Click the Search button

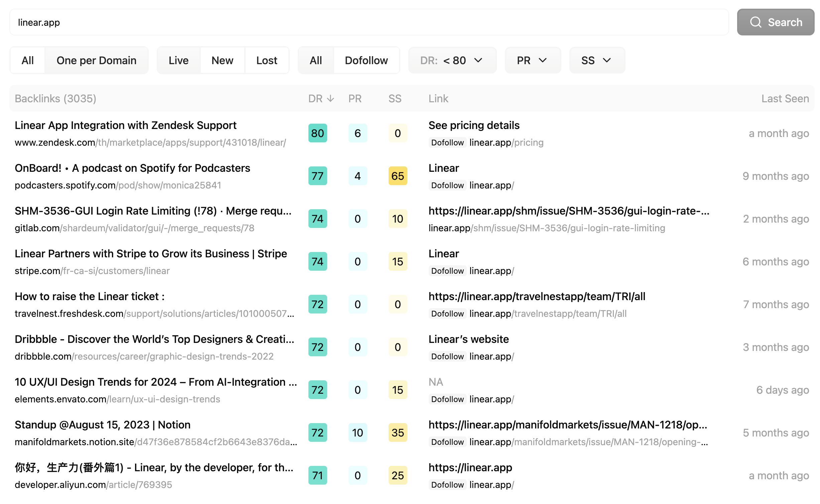coord(776,22)
